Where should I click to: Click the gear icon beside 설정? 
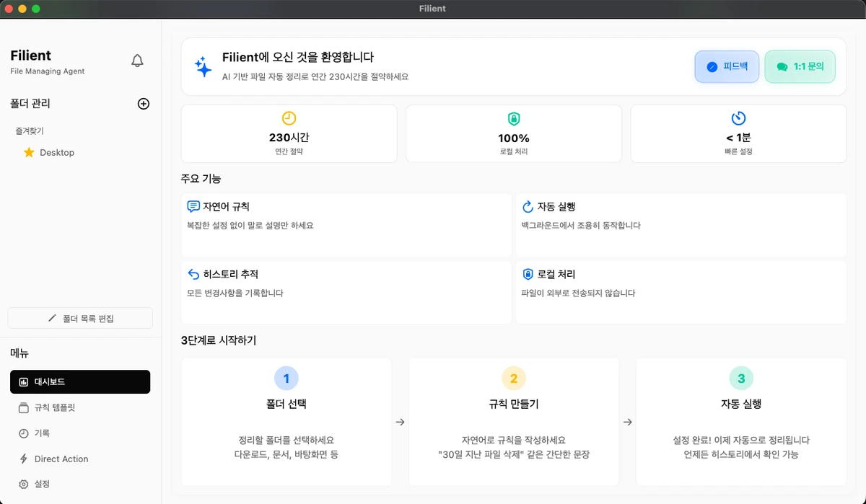click(x=24, y=484)
